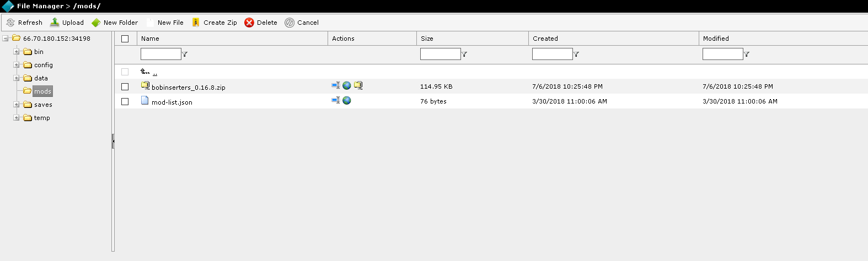Click the '114.95 KB' size cell

(436, 86)
